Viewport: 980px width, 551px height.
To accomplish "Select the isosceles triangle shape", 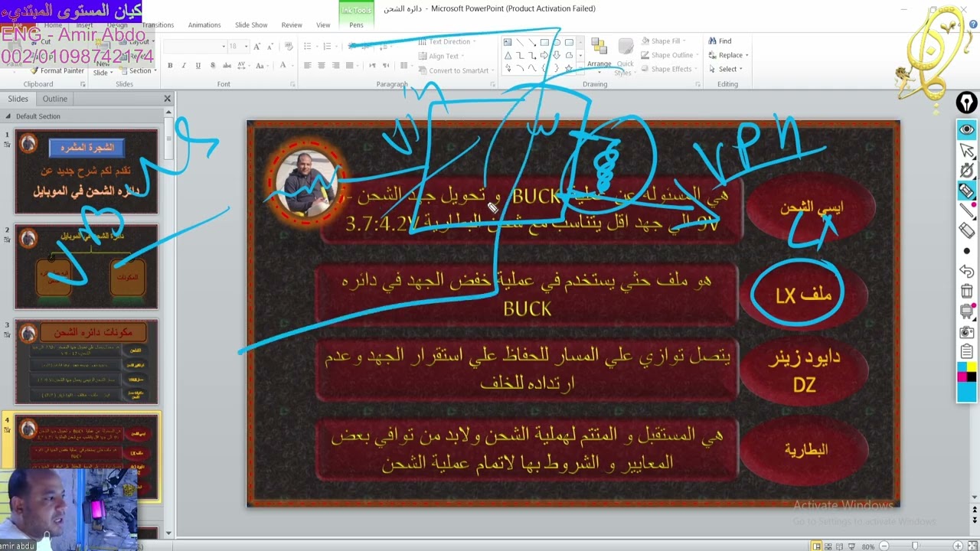I will point(508,55).
